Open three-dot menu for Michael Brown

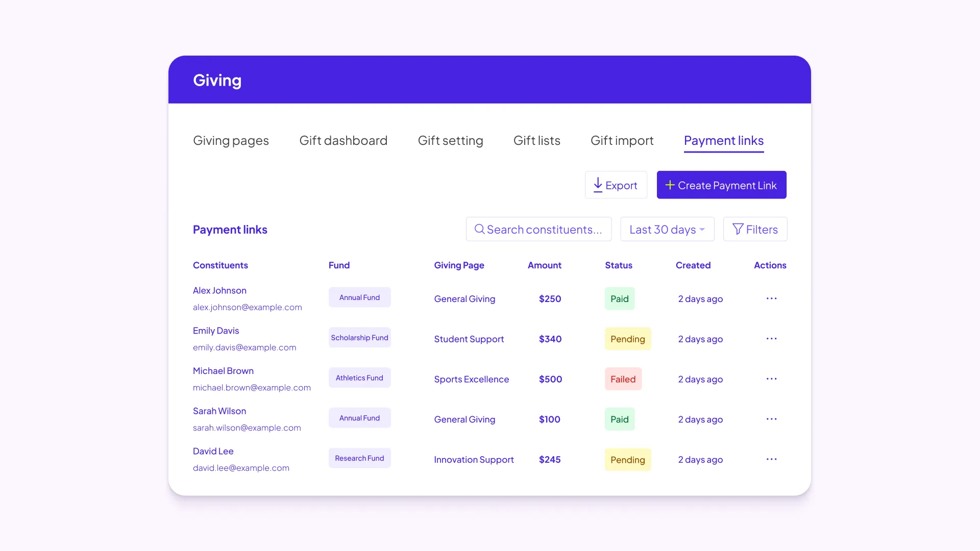point(771,379)
